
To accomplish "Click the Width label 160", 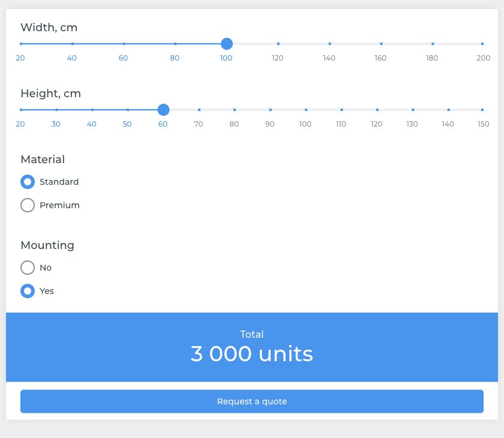I will tap(380, 58).
